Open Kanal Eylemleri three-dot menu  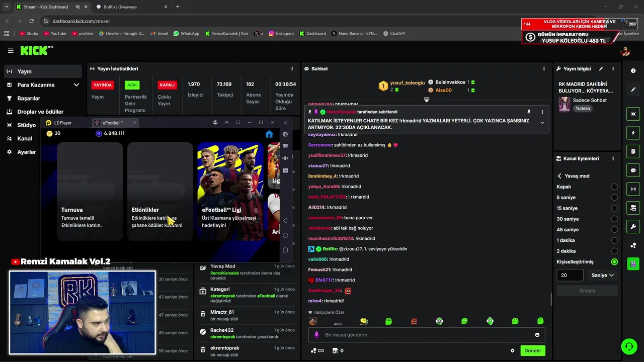(x=613, y=158)
